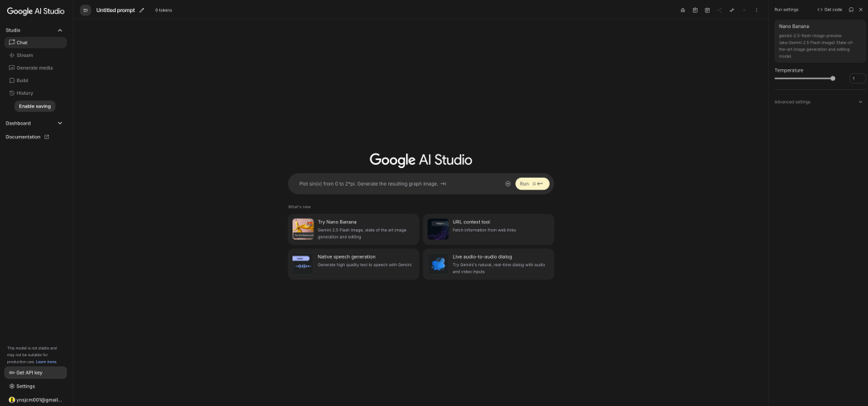The image size is (868, 406).
Task: Select Chat in the Studio menu
Action: coord(35,43)
